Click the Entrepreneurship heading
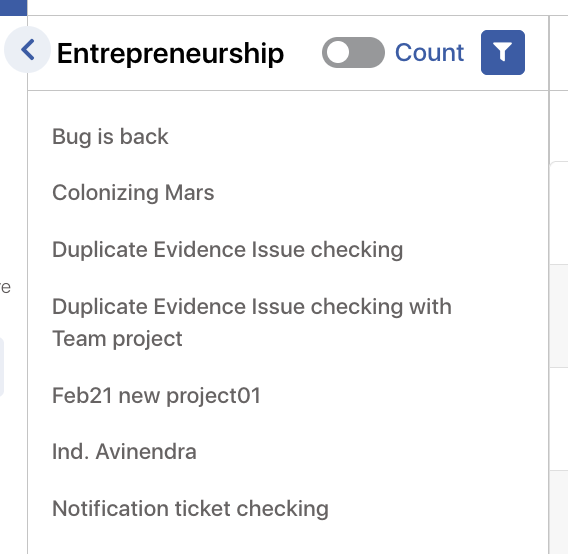Image resolution: width=568 pixels, height=554 pixels. click(170, 53)
